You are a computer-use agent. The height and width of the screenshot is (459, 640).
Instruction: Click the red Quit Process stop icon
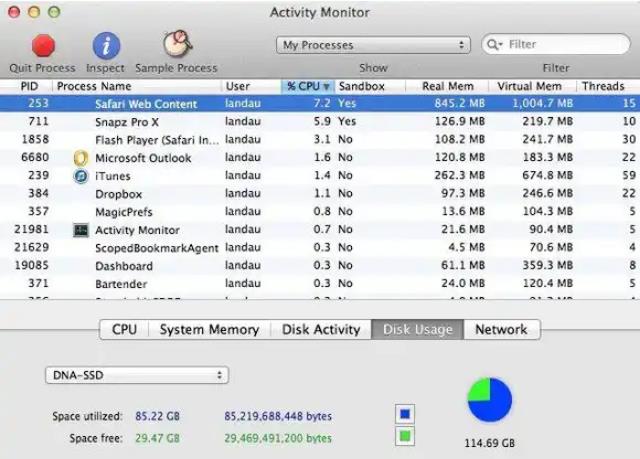[43, 45]
